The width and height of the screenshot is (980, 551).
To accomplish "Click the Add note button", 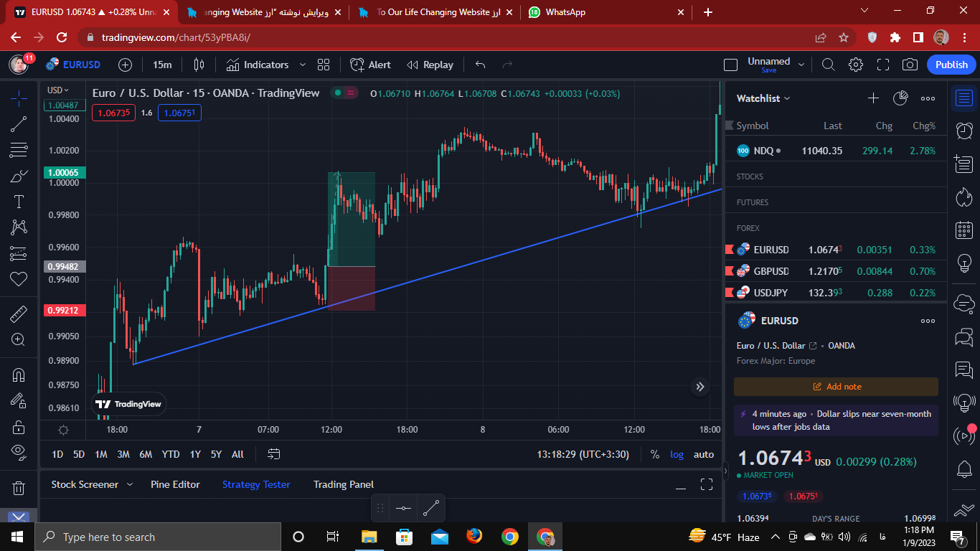I will coord(836,387).
